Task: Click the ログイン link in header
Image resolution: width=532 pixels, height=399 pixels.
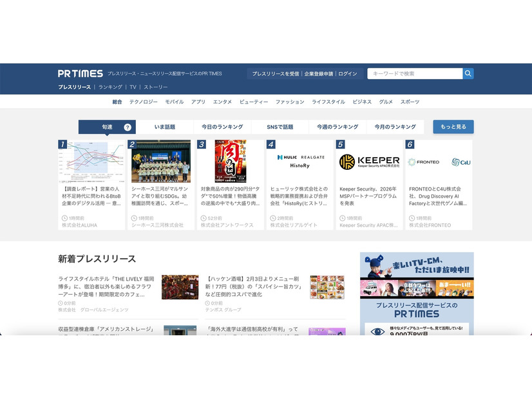Action: (x=347, y=74)
